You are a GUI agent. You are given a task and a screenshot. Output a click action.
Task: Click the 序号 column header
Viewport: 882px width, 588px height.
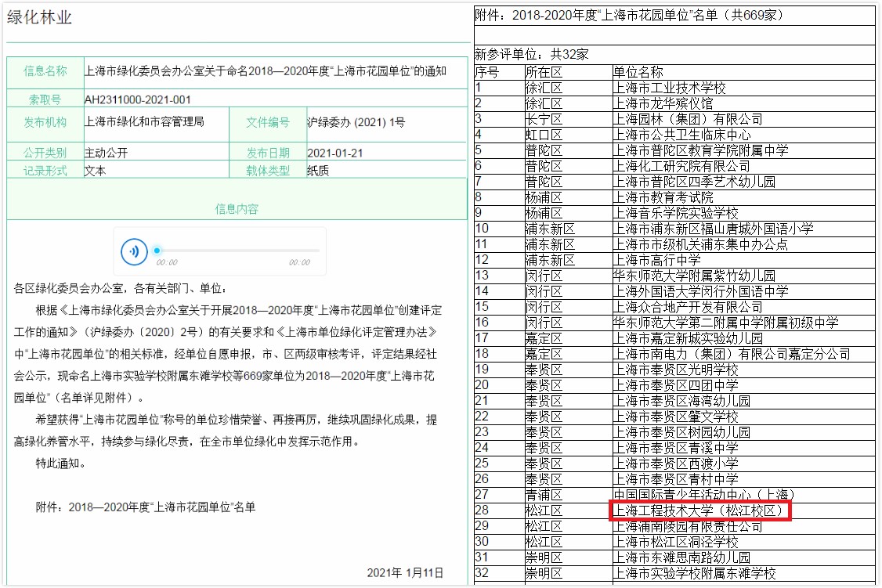coord(486,72)
